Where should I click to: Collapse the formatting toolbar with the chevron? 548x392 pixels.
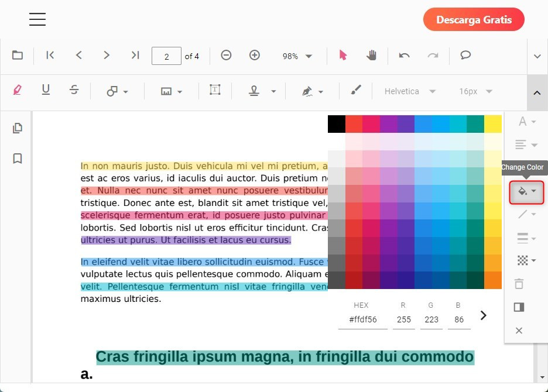click(537, 92)
